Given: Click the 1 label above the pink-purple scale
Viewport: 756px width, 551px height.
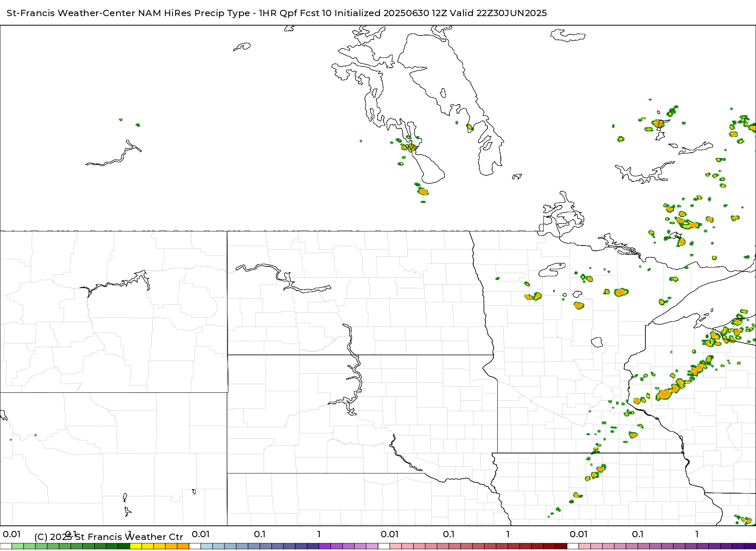Looking at the screenshot, I should tap(697, 534).
